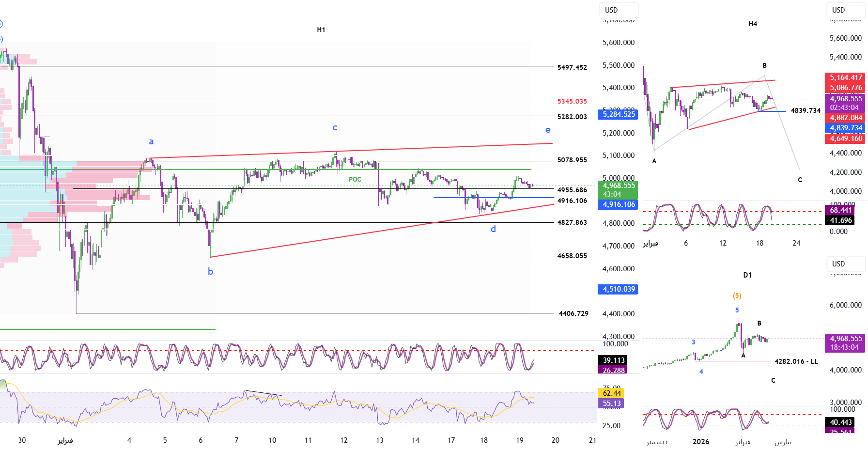Click the green 4,968.555 current price tag

pyautogui.click(x=618, y=186)
